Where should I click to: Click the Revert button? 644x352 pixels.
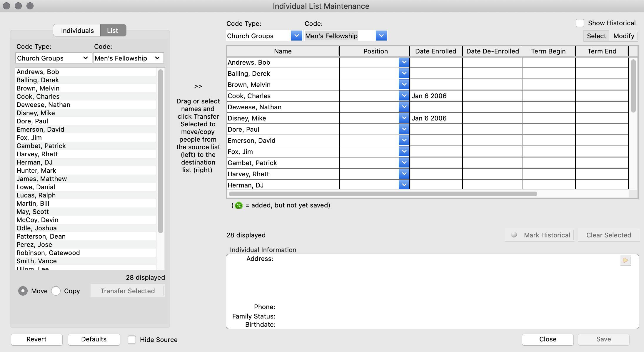(36, 339)
